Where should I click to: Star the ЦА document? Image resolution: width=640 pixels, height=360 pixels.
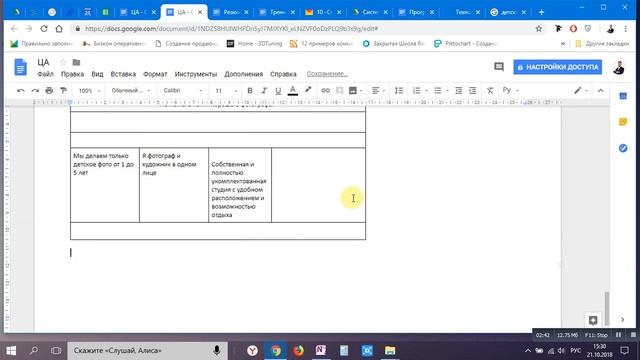63,62
